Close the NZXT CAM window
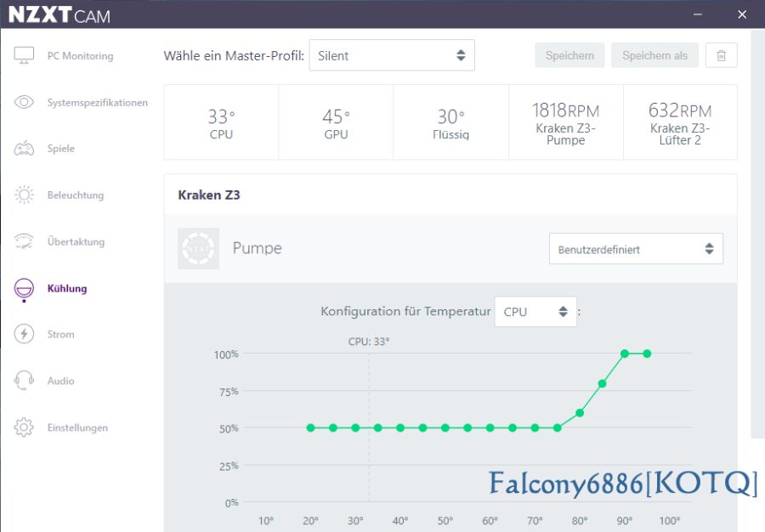This screenshot has width=765, height=532. tap(742, 14)
